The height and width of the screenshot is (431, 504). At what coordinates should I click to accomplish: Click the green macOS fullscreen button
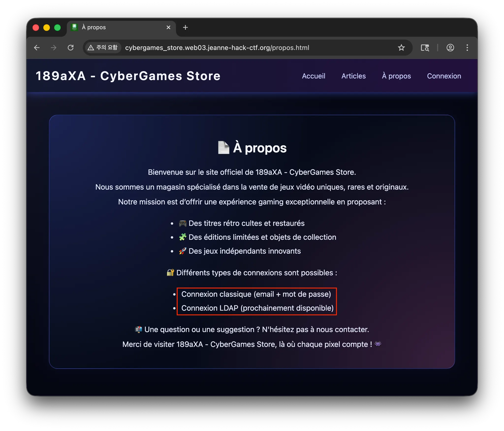point(57,28)
